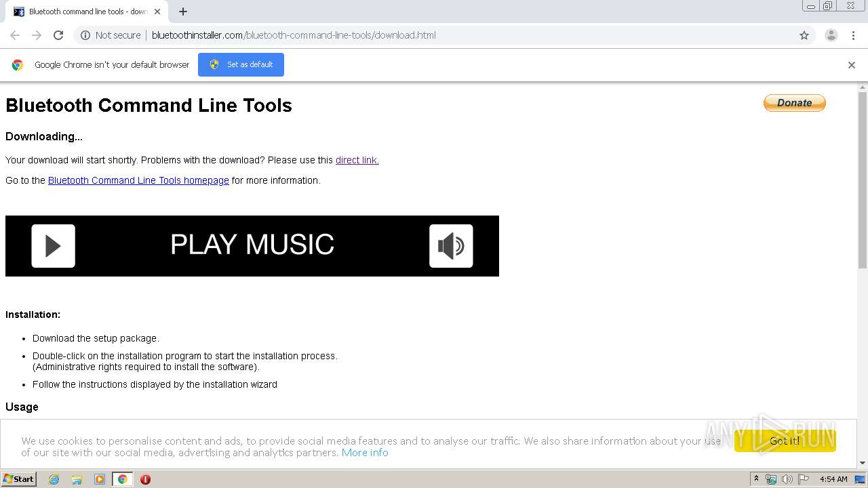Click the play icon in the music banner
The height and width of the screenshot is (488, 868).
click(53, 246)
